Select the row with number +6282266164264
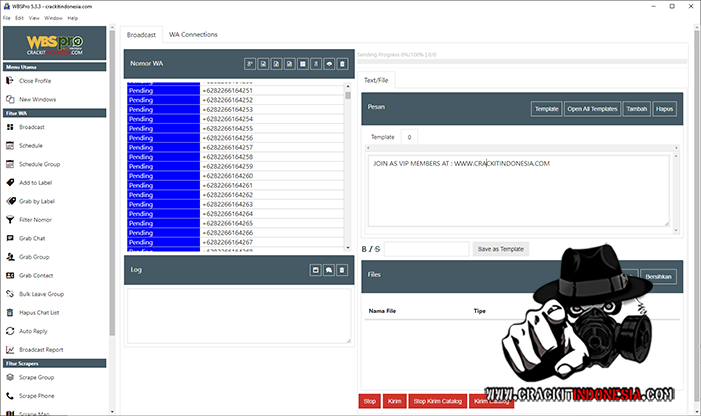The image size is (701, 416). [235, 214]
